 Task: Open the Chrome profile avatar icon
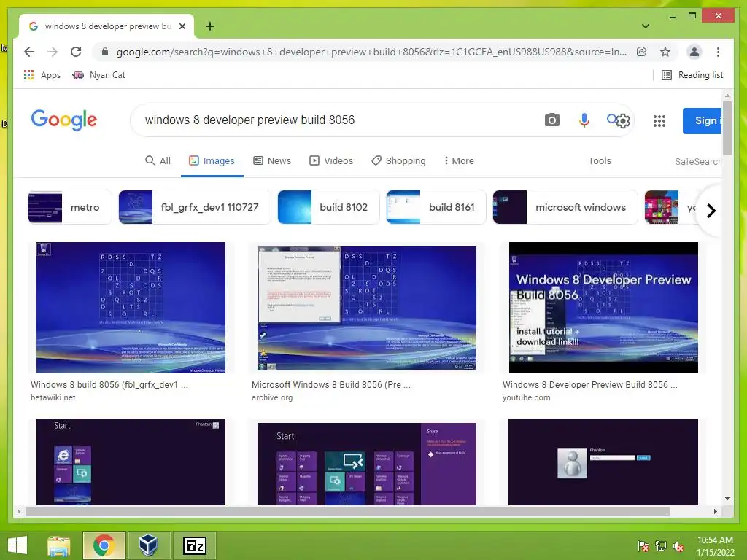(x=694, y=52)
